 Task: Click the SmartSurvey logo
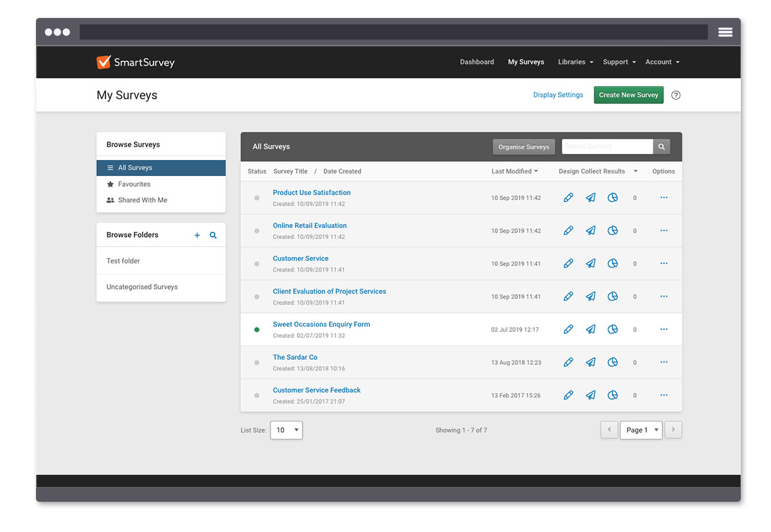[136, 62]
